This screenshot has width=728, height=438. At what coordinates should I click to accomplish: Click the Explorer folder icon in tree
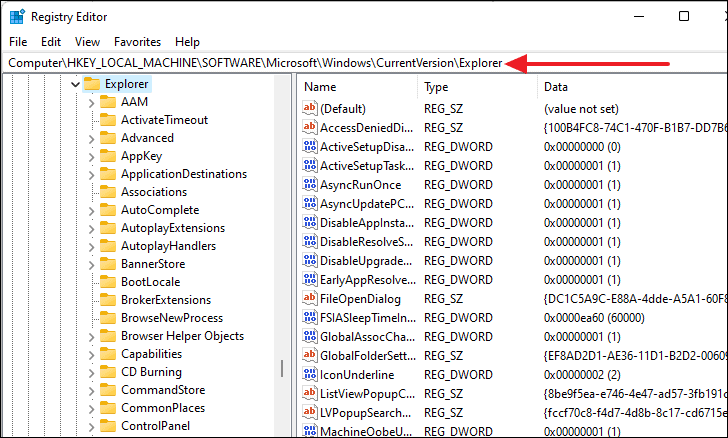[x=92, y=84]
